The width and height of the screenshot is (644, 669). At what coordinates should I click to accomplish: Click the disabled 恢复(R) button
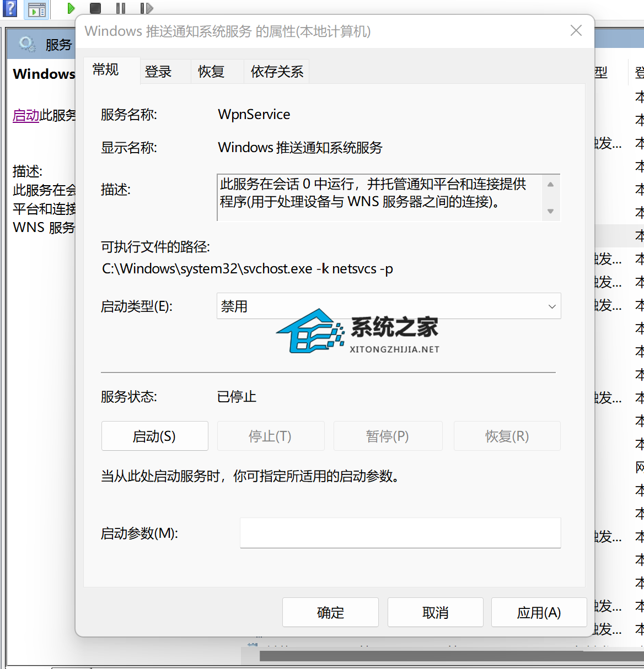(x=507, y=436)
